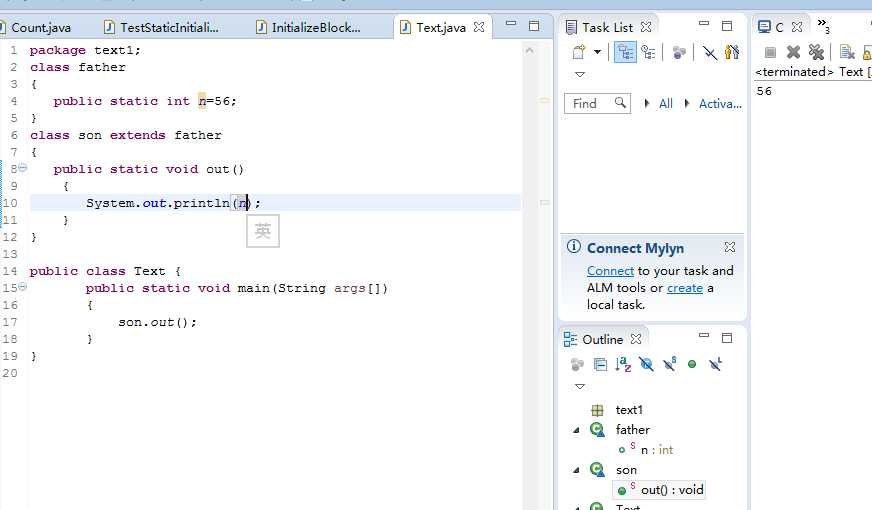The height and width of the screenshot is (510, 872).
Task: Toggle Hide Static Members in Outline
Action: click(669, 364)
